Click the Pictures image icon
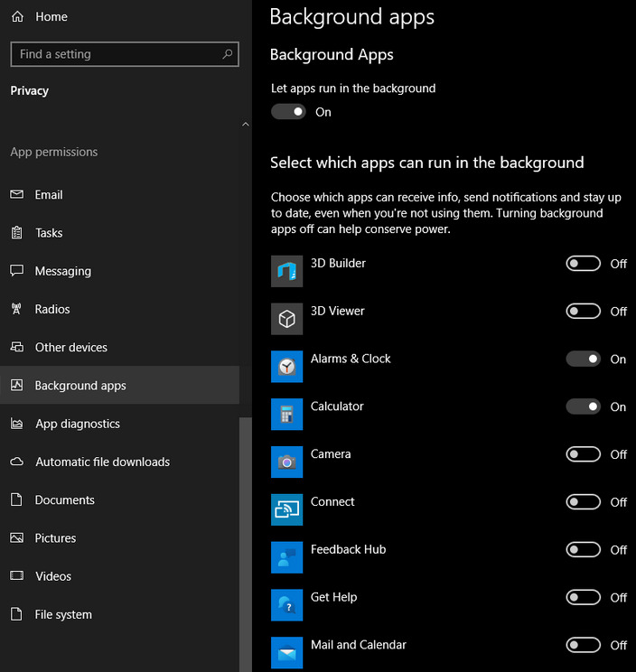The width and height of the screenshot is (636, 672). pos(17,537)
